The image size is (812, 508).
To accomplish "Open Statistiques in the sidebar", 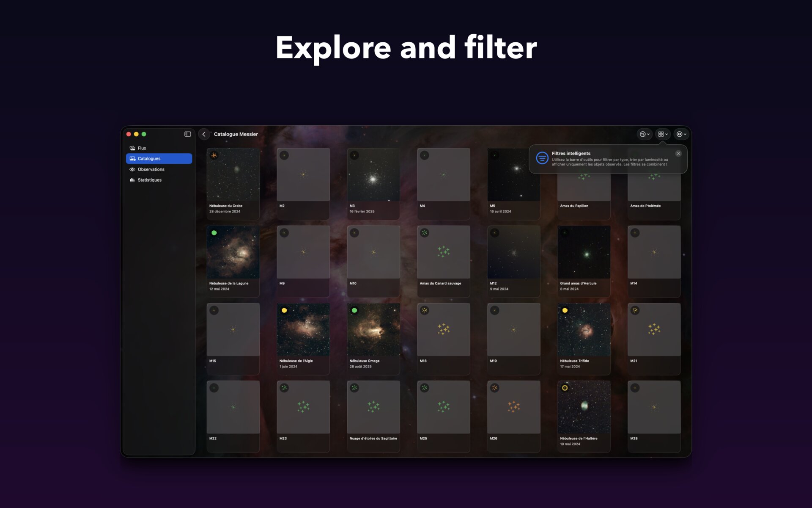I will (x=159, y=180).
